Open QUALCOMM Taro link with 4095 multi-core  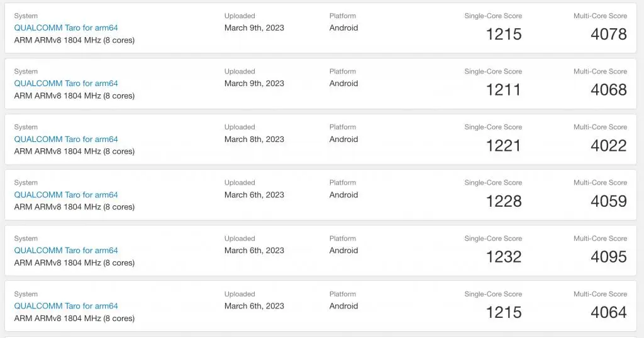[x=65, y=250]
